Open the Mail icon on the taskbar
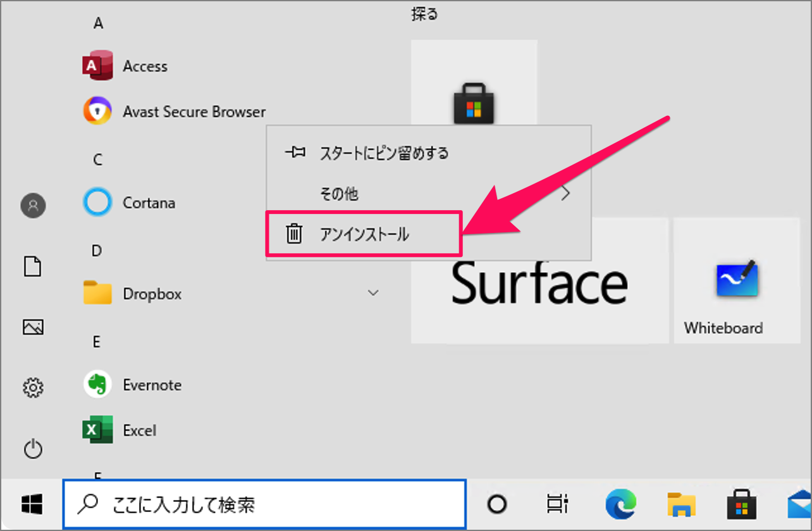Viewport: 812px width, 531px height. pyautogui.click(x=799, y=504)
